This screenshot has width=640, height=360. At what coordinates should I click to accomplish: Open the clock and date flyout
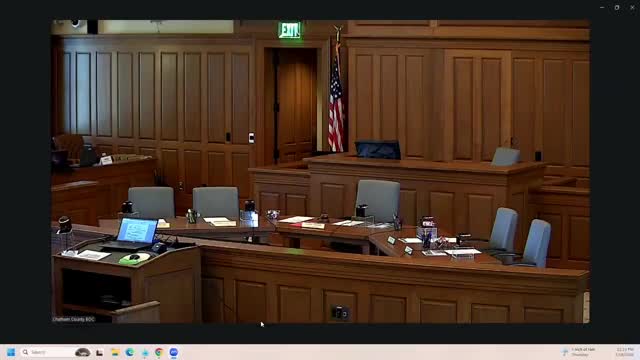pyautogui.click(x=624, y=352)
